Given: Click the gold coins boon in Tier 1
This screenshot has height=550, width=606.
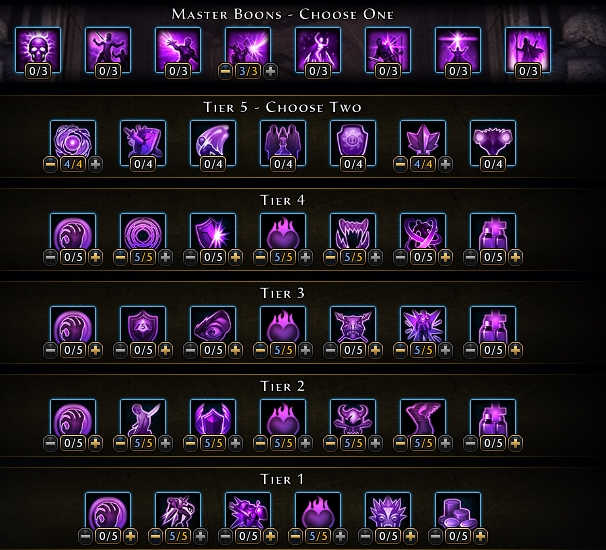Looking at the screenshot, I should pyautogui.click(x=458, y=511).
